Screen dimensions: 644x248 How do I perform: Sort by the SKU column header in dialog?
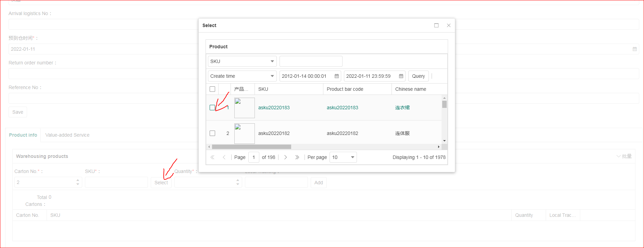289,89
